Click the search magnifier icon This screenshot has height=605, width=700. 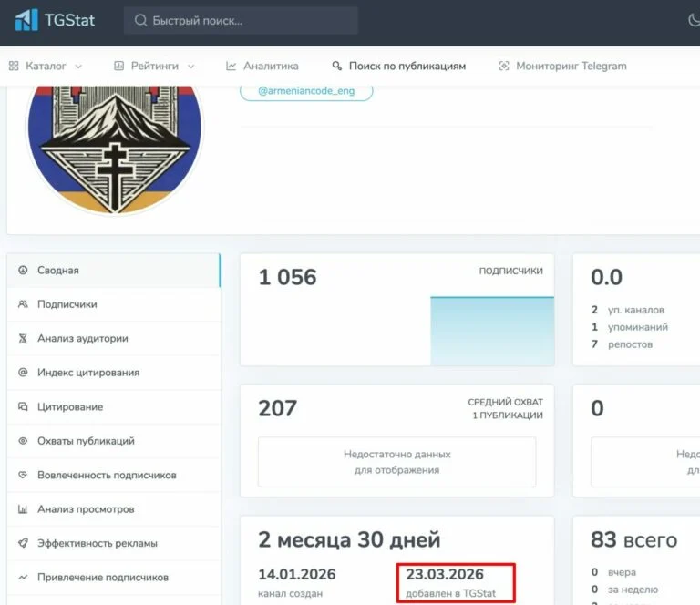point(140,20)
